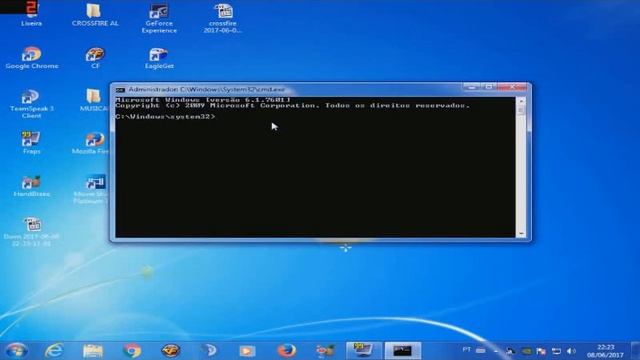640x360 pixels.
Task: Open the Action Center flag tray icon
Action: pos(541,351)
